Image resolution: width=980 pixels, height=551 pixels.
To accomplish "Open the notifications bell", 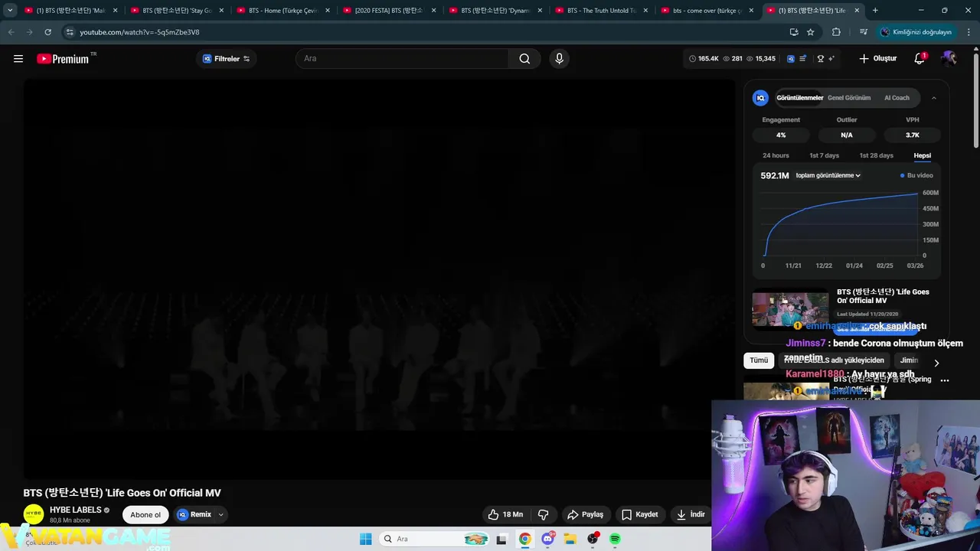I will point(920,59).
